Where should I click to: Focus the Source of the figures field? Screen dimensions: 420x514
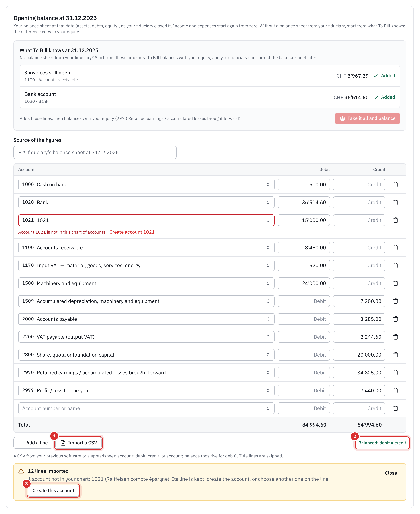[x=95, y=153]
